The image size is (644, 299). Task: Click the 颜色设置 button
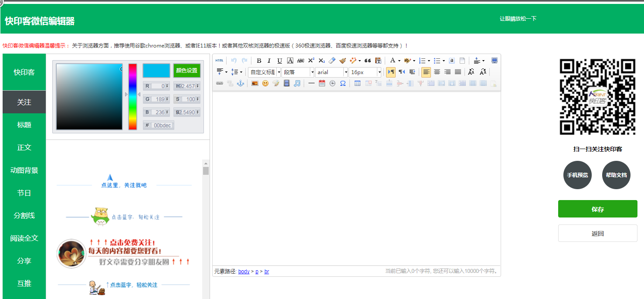(x=186, y=71)
